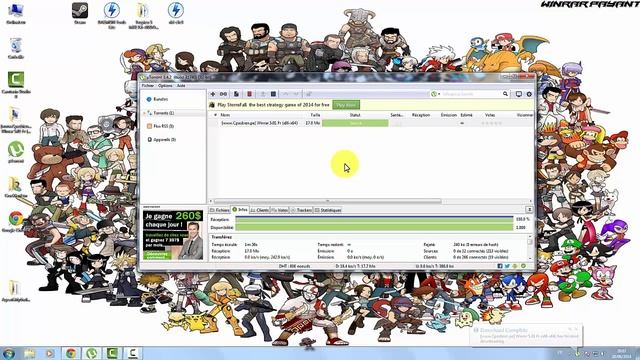Image resolution: width=640 pixels, height=360 pixels.
Task: Open Windows Explorer from the taskbar
Action: 29,353
